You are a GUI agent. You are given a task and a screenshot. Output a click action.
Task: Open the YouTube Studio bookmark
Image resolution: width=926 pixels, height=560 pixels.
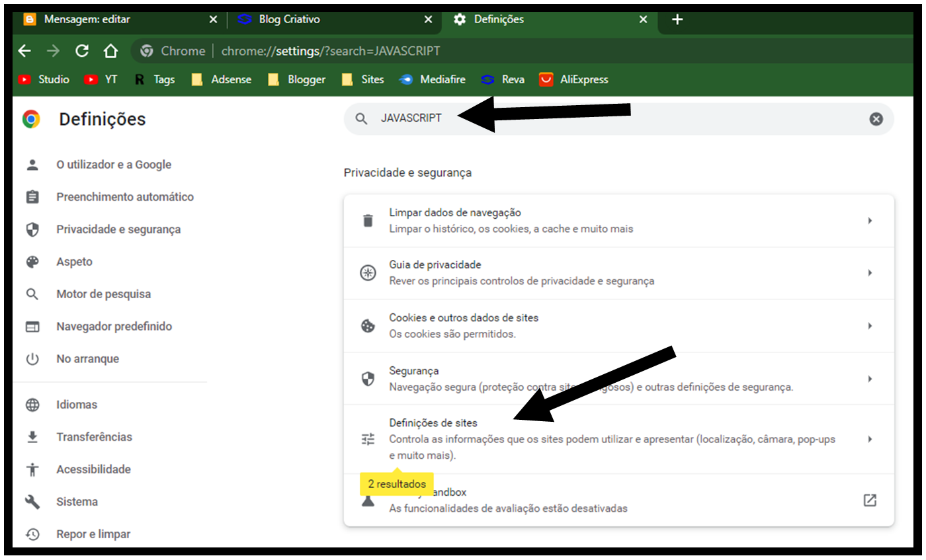44,79
